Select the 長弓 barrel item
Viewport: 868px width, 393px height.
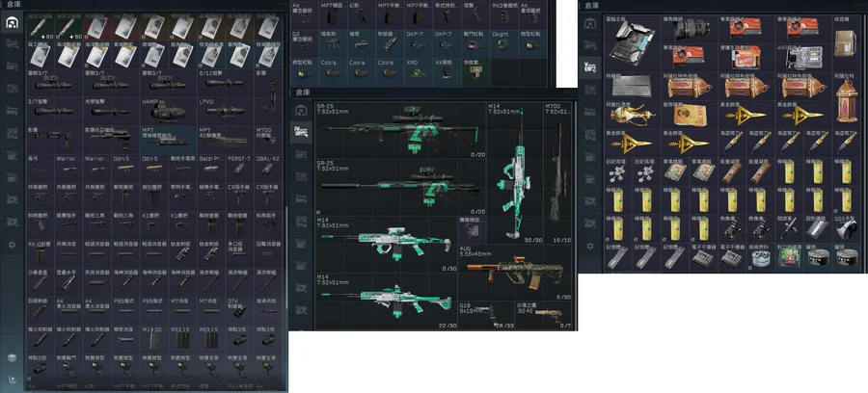pyautogui.click(x=40, y=168)
